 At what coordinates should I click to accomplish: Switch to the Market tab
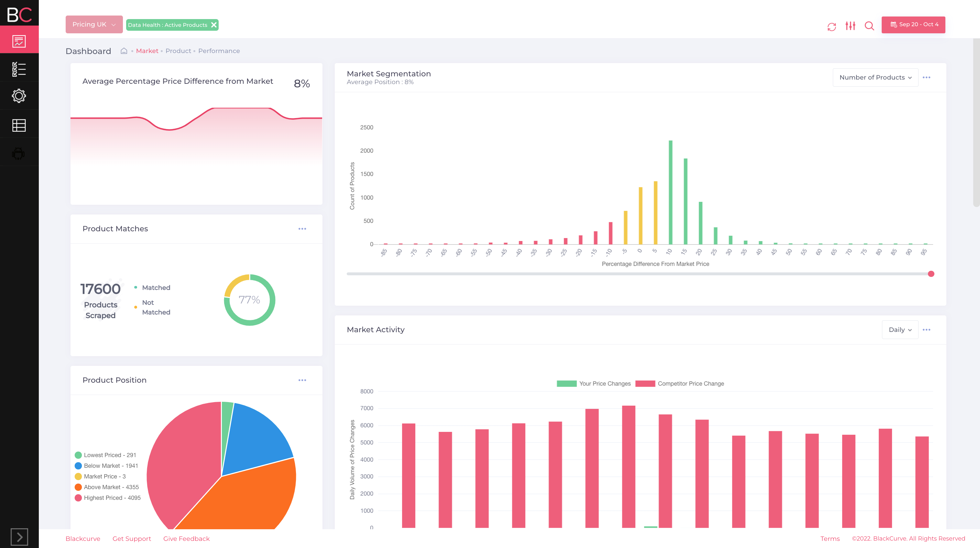tap(147, 50)
